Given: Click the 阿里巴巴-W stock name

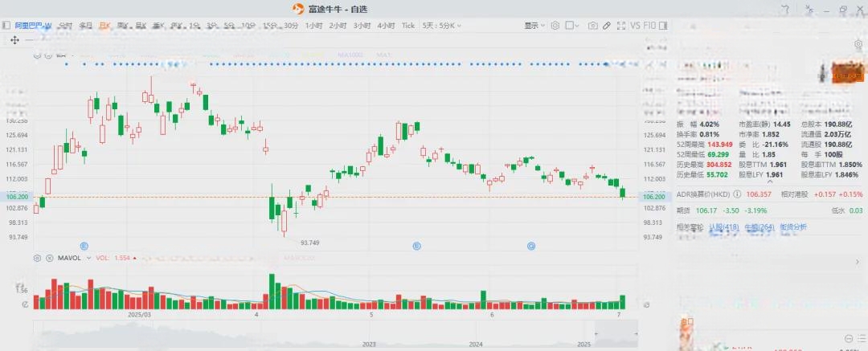Looking at the screenshot, I should (33, 26).
